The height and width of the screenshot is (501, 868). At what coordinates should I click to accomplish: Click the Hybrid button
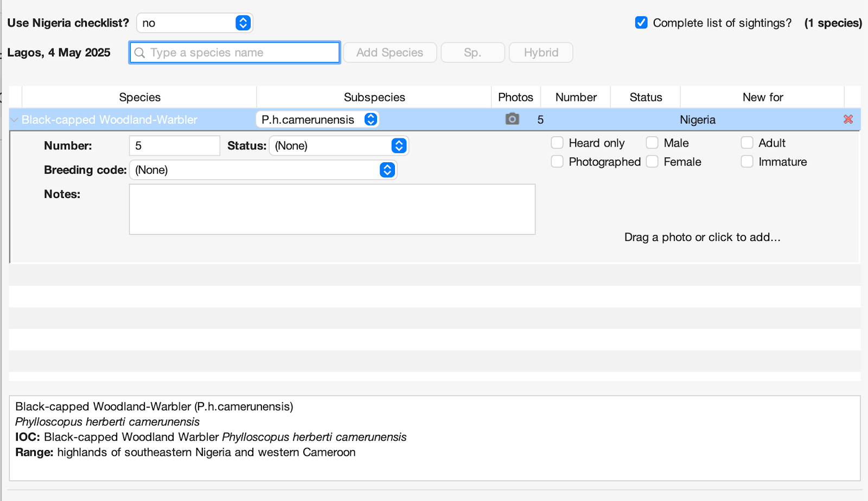pos(541,53)
